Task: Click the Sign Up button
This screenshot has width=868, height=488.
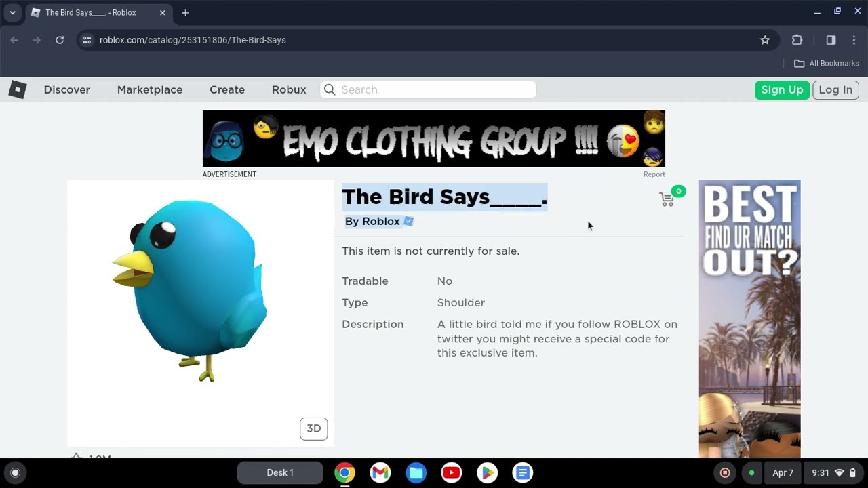Action: pyautogui.click(x=782, y=89)
